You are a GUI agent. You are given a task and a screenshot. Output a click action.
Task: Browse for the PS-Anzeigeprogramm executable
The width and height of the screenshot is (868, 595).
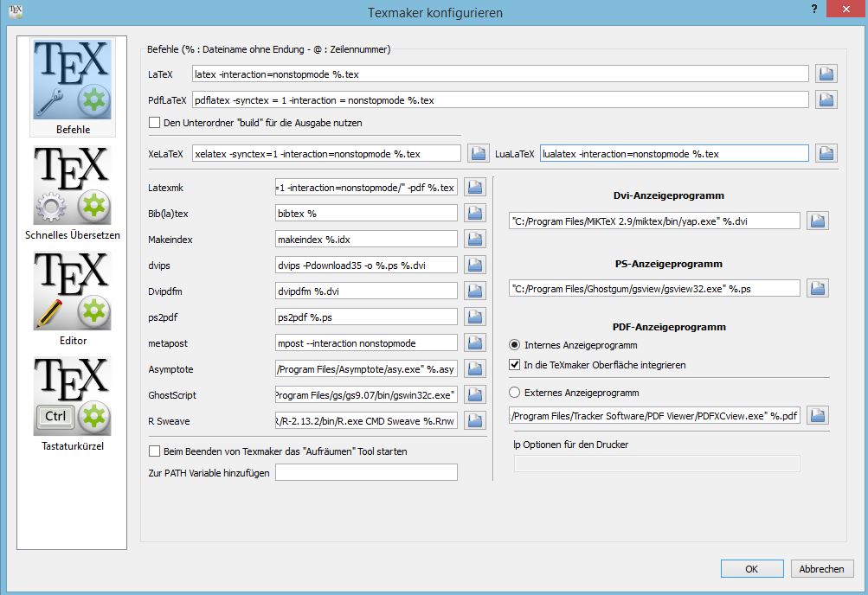pos(818,288)
